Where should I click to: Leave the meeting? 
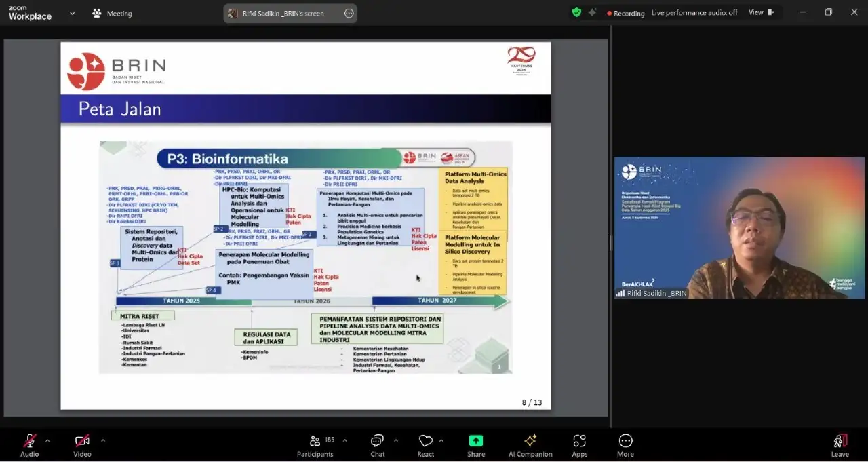(840, 444)
